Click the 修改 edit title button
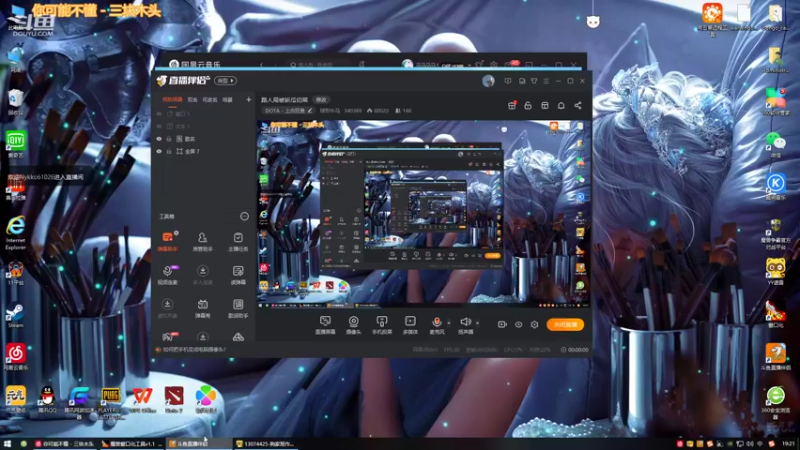The image size is (800, 450). (x=321, y=99)
